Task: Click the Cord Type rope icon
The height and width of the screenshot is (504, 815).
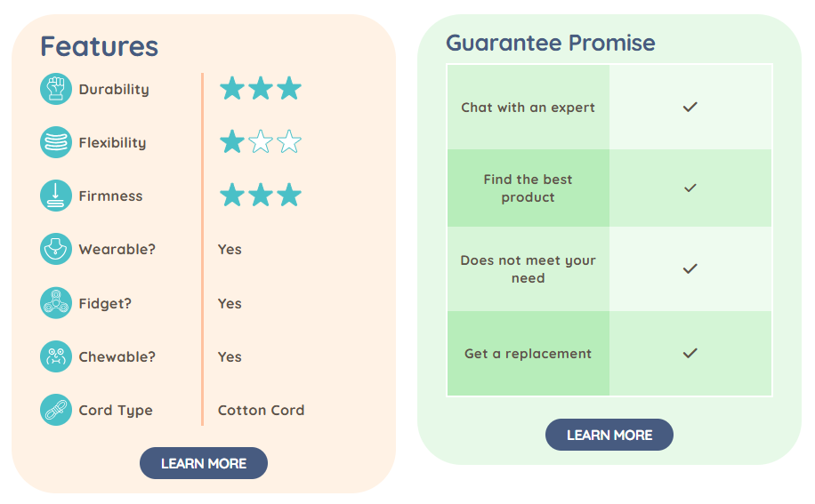Action: coord(56,410)
